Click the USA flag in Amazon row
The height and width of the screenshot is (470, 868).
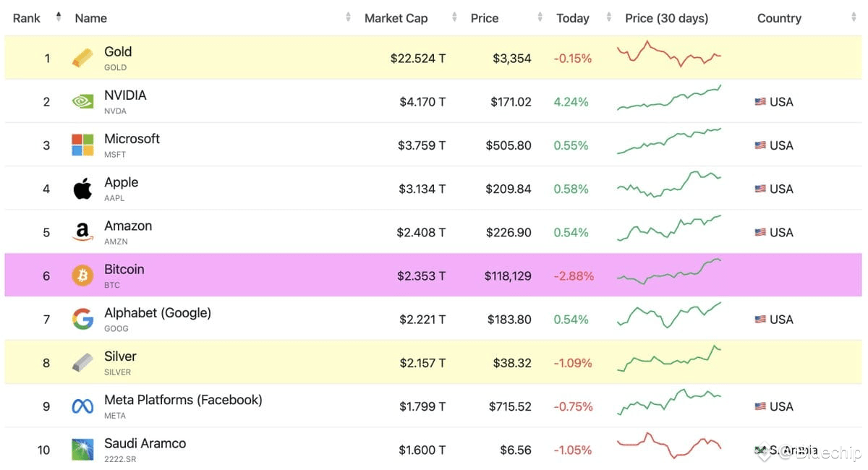(x=760, y=232)
